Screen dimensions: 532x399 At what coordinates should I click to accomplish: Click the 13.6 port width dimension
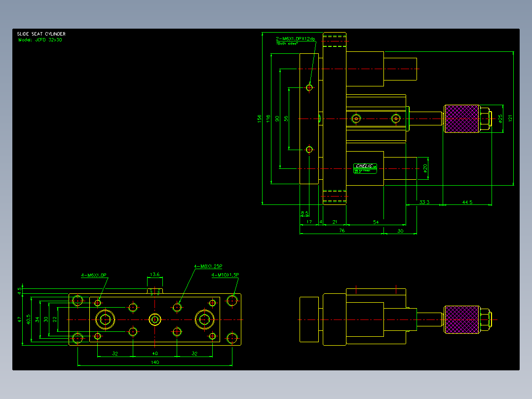[x=155, y=275]
